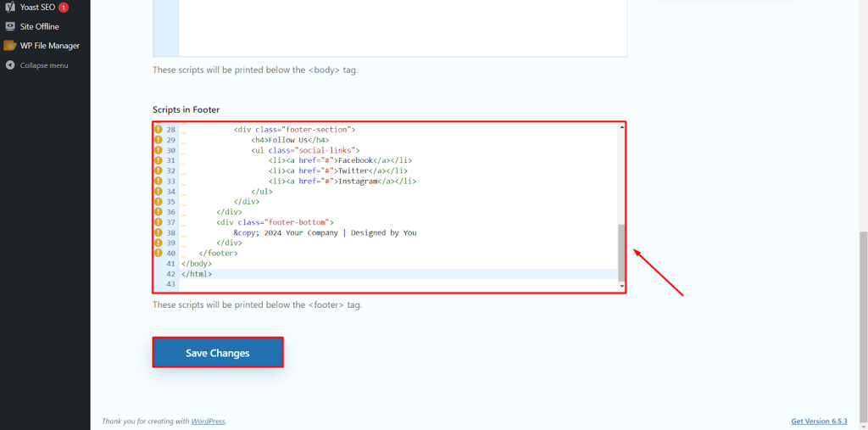Viewport: 868px width, 430px height.
Task: Click the footer code editor scrollbar thumb
Action: point(621,253)
